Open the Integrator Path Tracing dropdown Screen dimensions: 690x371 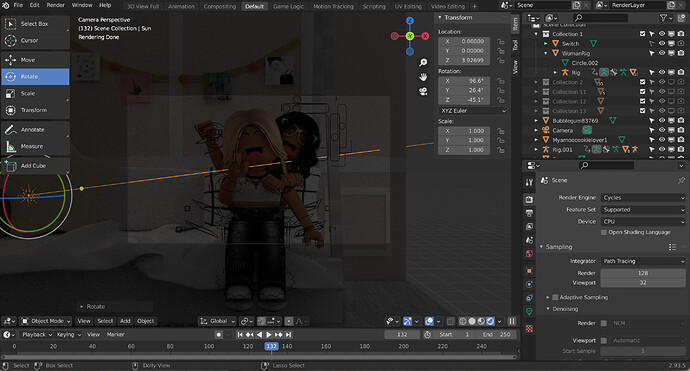coord(642,261)
